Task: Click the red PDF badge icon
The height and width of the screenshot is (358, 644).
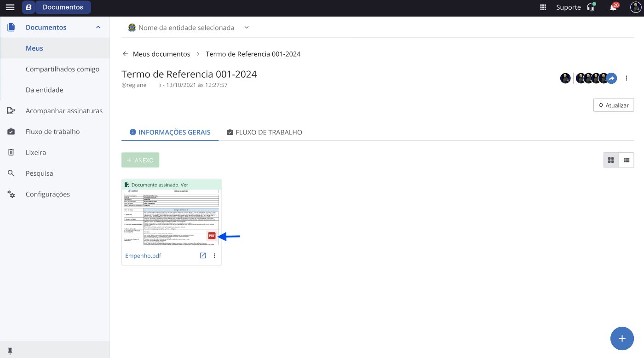Action: click(x=212, y=236)
